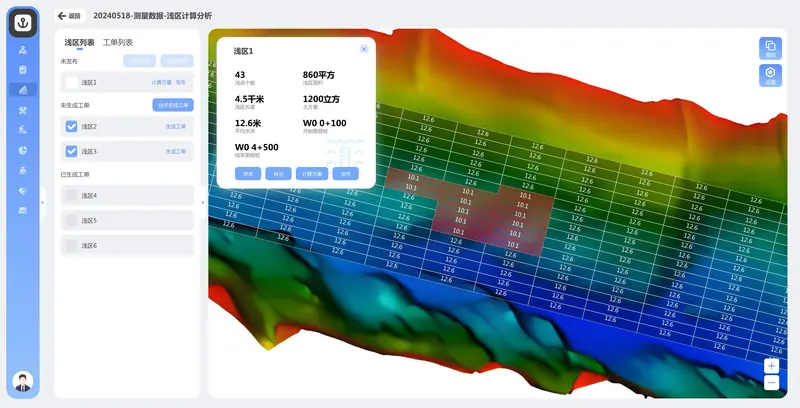Click the 浅区3 row label
The height and width of the screenshot is (408, 800).
click(89, 151)
